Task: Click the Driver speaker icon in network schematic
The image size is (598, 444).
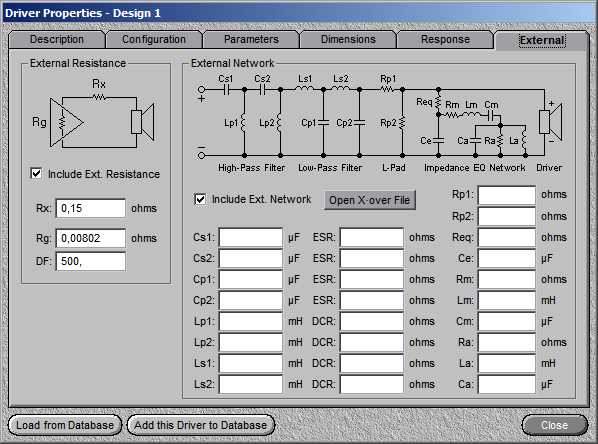Action: (x=550, y=122)
